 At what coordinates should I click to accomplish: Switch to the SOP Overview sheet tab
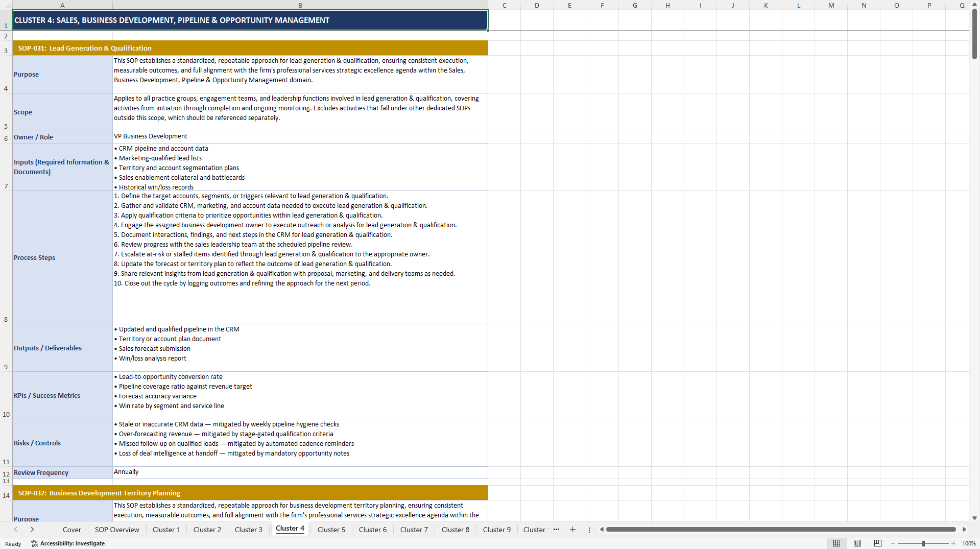point(117,530)
